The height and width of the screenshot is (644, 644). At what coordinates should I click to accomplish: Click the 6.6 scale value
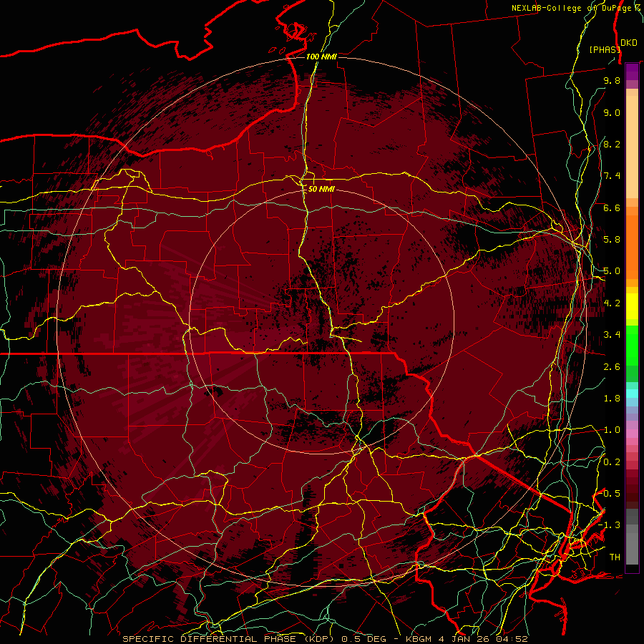612,208
